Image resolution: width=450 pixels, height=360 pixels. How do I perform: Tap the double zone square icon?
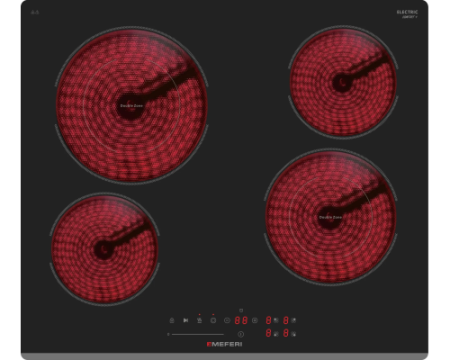pos(213,320)
